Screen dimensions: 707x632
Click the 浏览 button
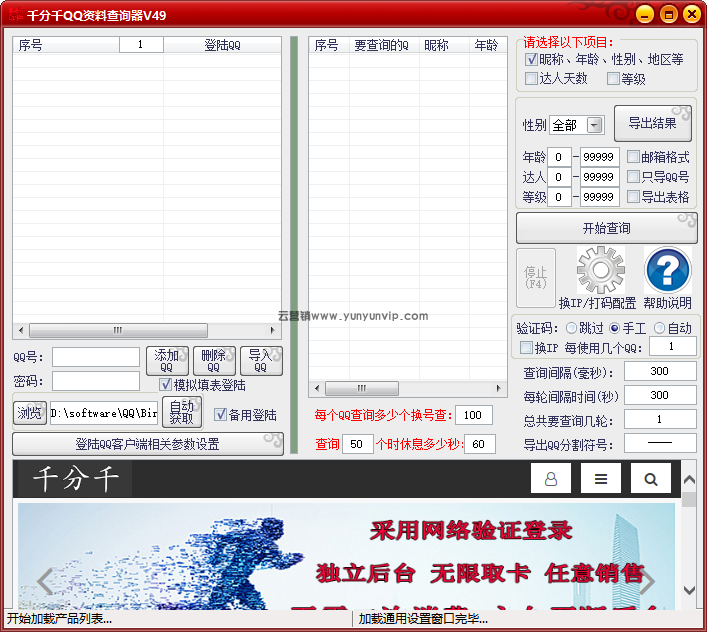[30, 413]
